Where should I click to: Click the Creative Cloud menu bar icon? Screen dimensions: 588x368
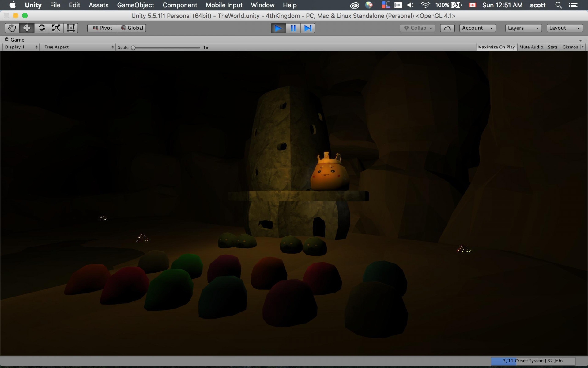click(354, 5)
